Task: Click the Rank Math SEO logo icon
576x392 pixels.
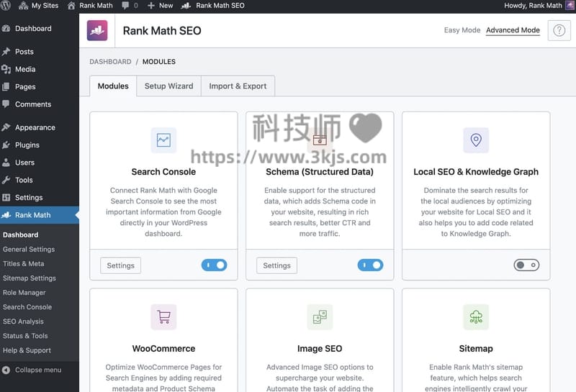Action: pyautogui.click(x=97, y=30)
